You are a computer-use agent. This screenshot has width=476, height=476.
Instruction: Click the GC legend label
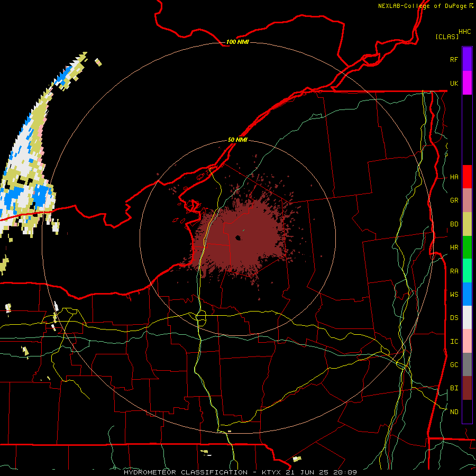tap(454, 365)
